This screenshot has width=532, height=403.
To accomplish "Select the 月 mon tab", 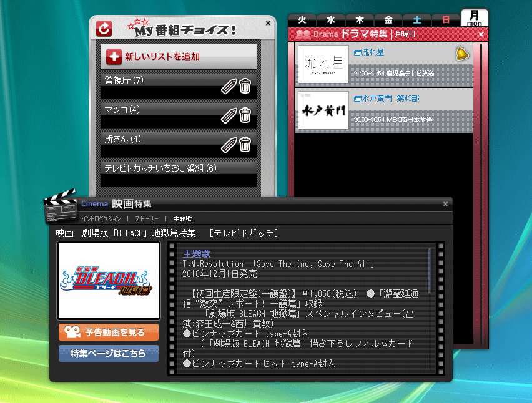I will click(475, 17).
